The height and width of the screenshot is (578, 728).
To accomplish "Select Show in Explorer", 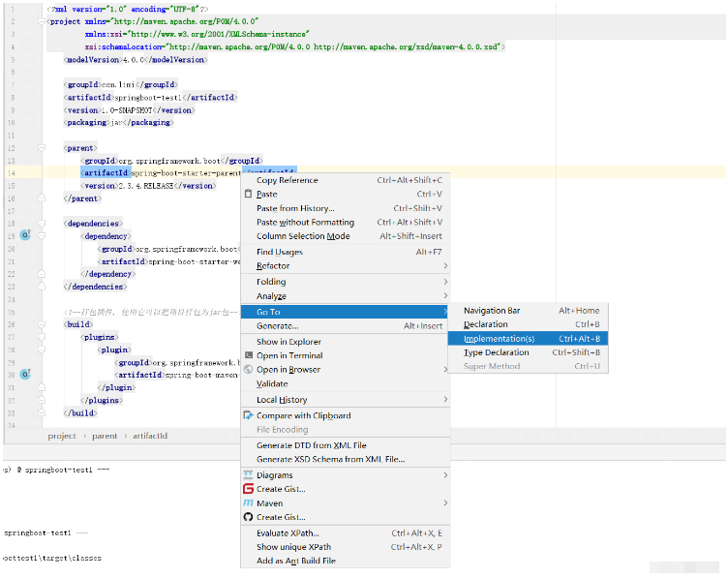I will point(346,342).
